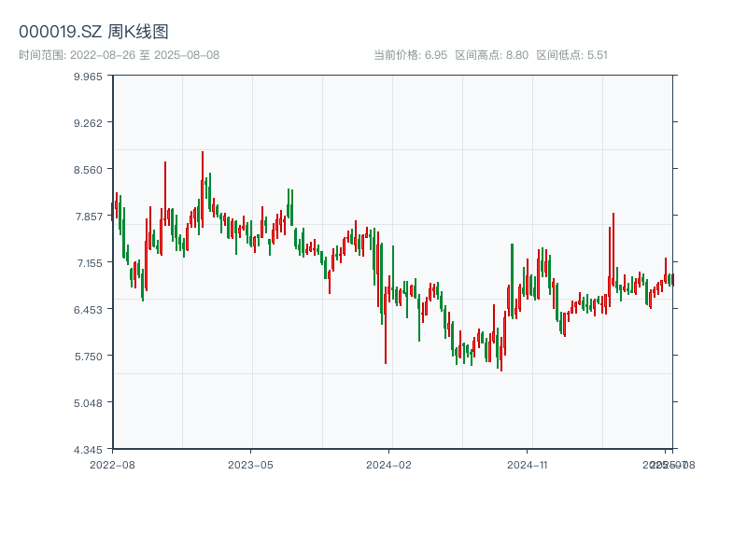
Task: Click the 2024-11 date axis label
Action: tap(529, 464)
